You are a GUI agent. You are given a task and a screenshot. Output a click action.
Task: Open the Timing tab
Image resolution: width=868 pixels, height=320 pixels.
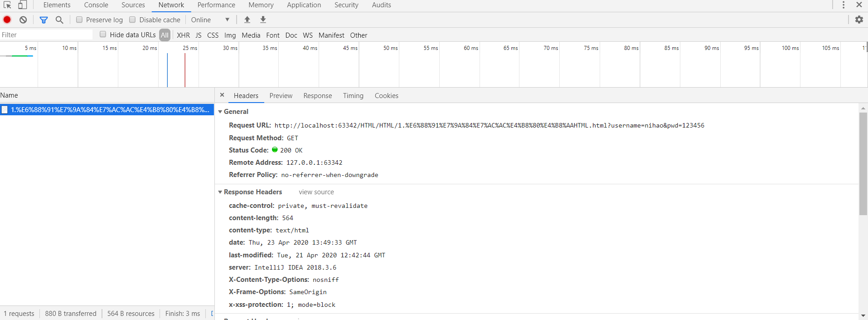click(x=353, y=96)
